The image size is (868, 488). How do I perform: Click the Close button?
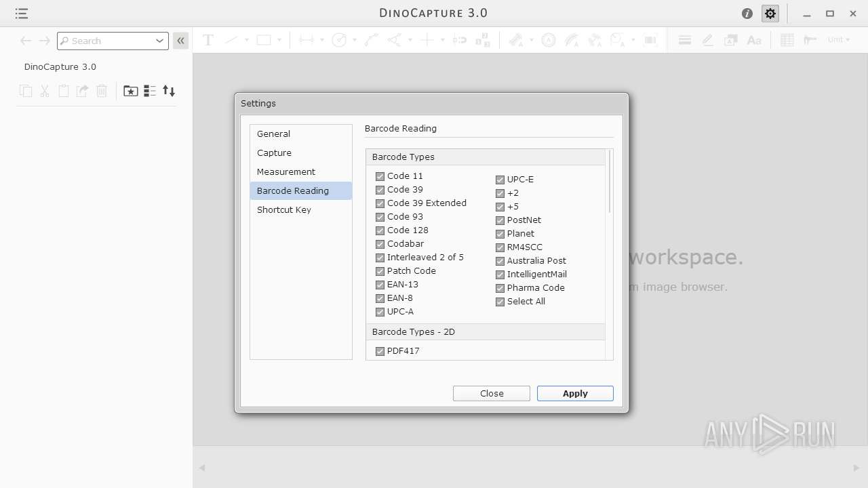492,394
